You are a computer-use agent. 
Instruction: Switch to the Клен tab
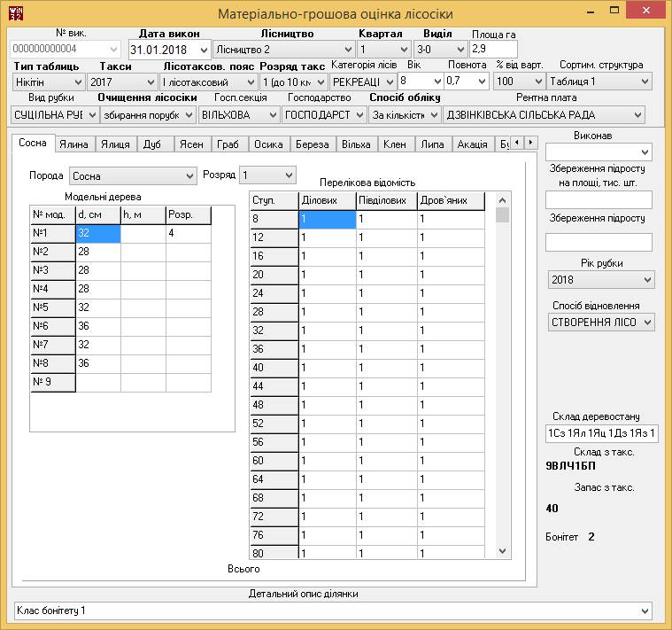pos(395,144)
